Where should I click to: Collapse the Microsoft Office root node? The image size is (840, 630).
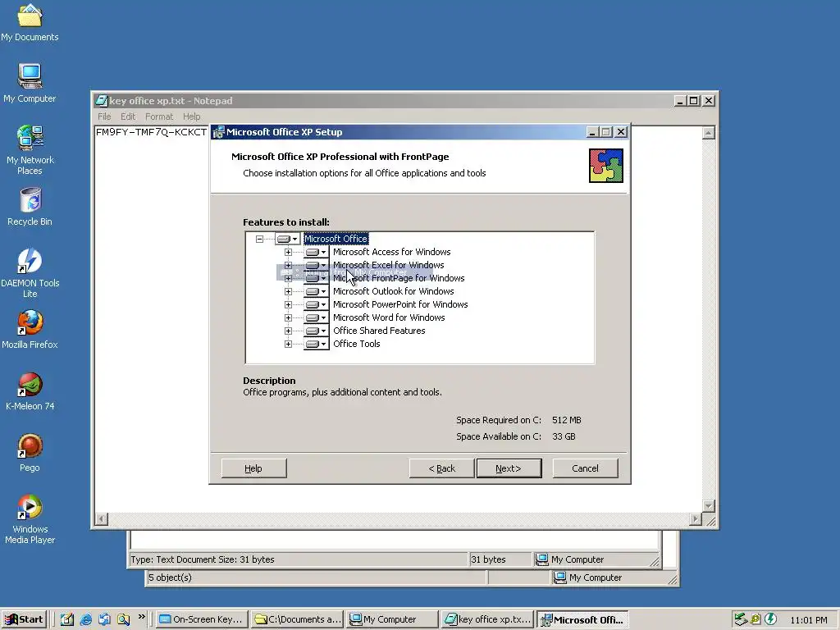[x=259, y=239]
